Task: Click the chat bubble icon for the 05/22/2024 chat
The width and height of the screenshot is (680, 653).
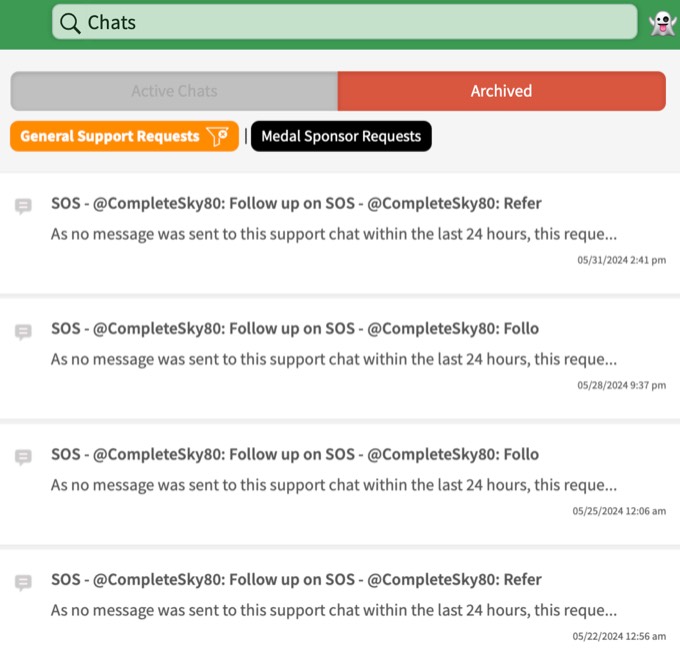Action: (x=23, y=582)
